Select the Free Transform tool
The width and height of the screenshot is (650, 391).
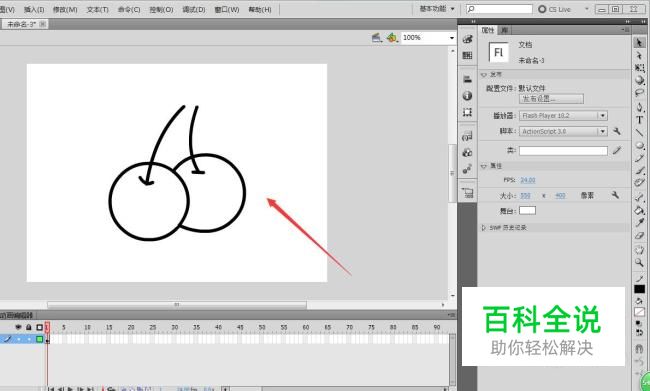tap(639, 68)
